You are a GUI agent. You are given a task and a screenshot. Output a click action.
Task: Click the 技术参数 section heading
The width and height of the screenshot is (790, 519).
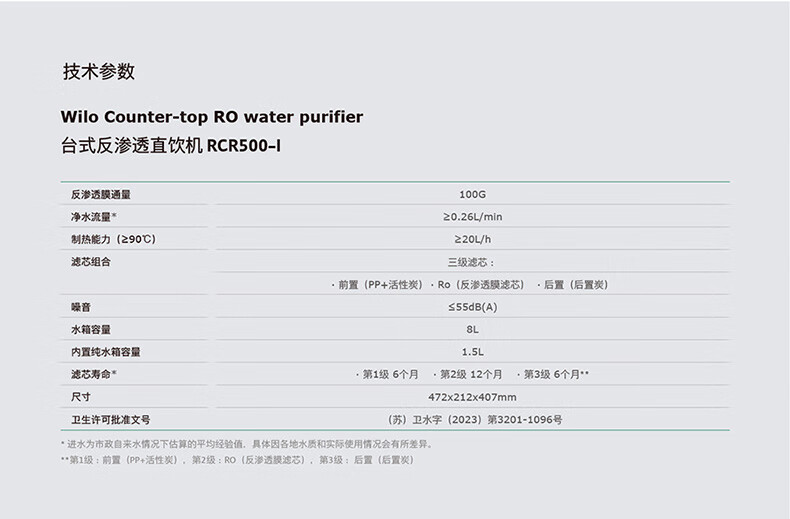tap(99, 72)
